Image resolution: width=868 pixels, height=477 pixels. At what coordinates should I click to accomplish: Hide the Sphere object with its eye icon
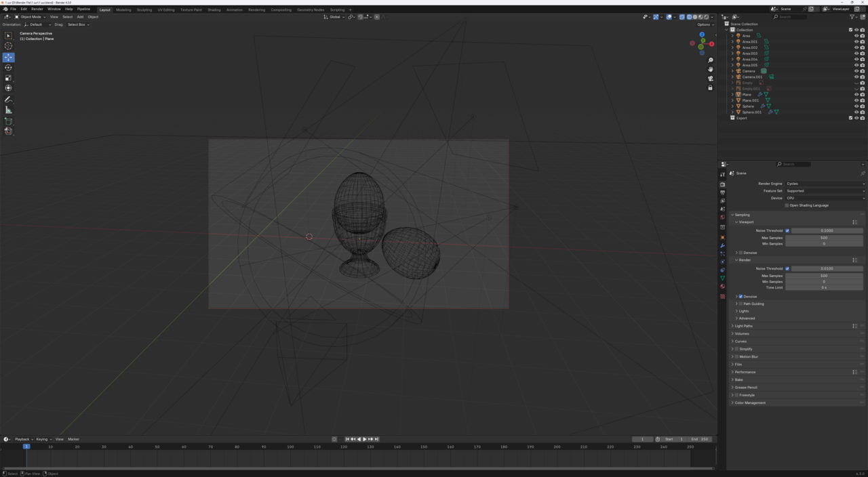[x=856, y=106]
